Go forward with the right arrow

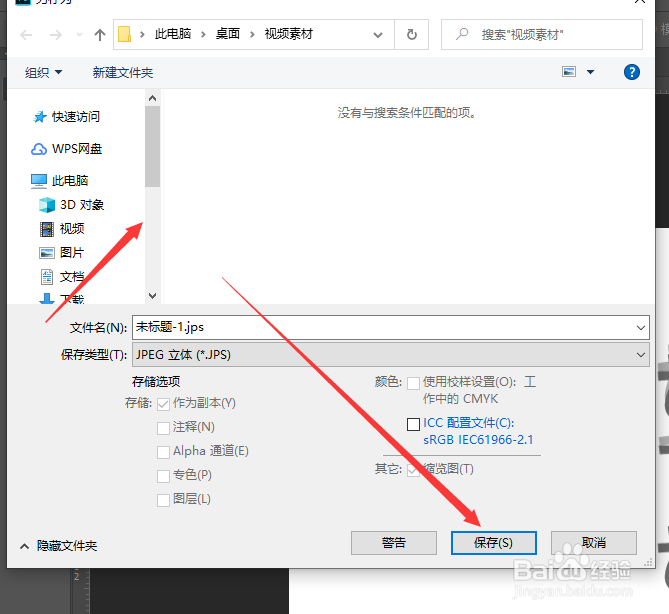point(55,35)
